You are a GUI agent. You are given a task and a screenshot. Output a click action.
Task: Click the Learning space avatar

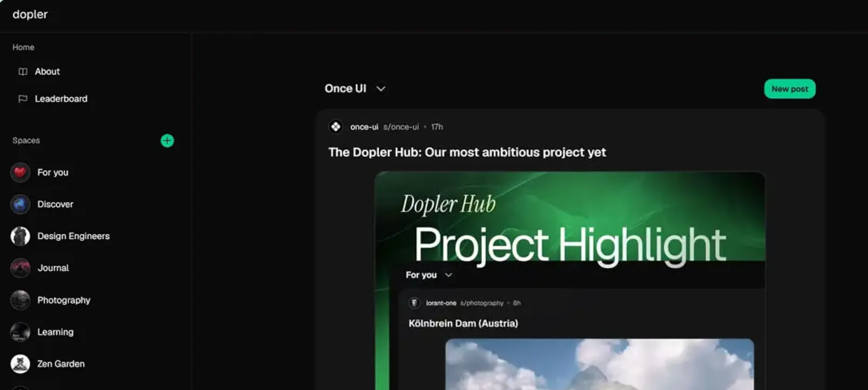(20, 332)
